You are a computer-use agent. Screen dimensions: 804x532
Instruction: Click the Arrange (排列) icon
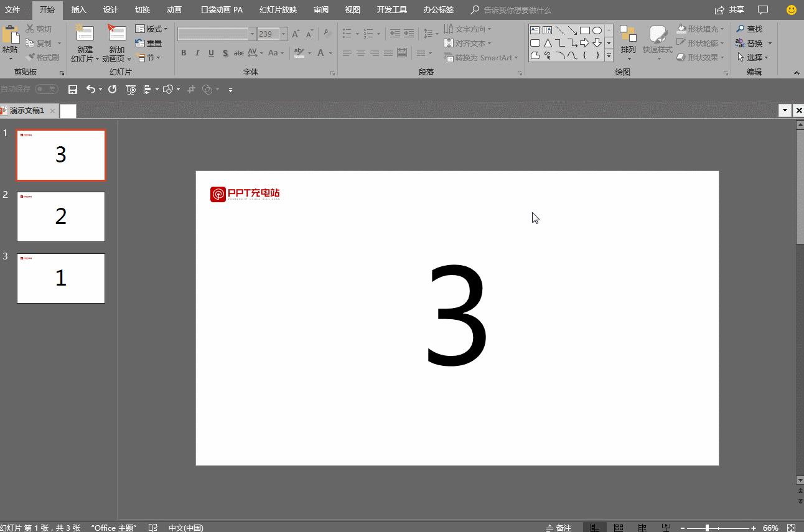click(x=629, y=34)
